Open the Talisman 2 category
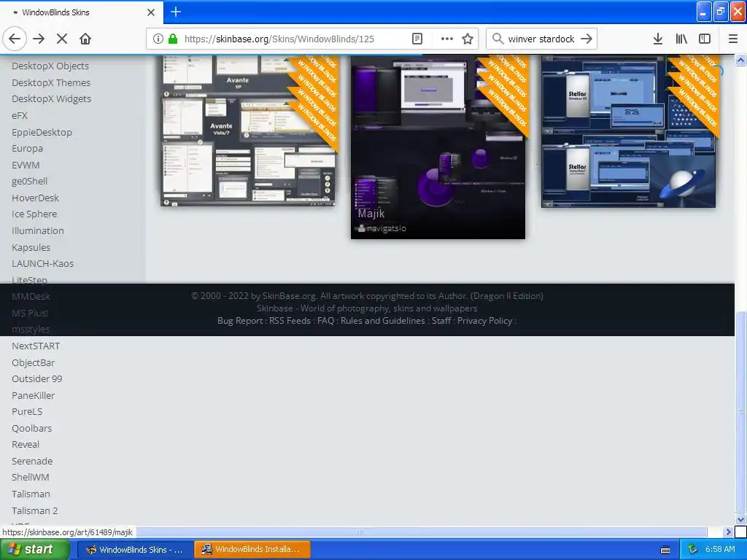 click(35, 511)
